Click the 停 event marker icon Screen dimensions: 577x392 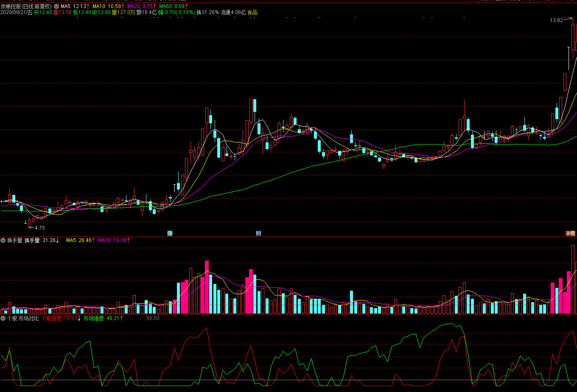tap(170, 234)
